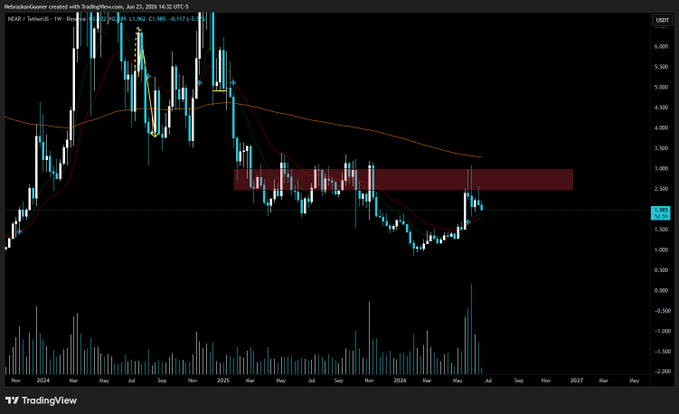Click the 5.000 price axis label

point(661,87)
